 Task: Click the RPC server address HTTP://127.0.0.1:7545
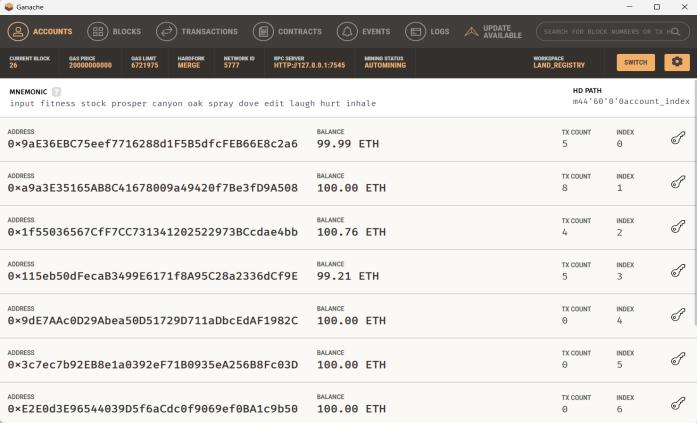[x=309, y=65]
